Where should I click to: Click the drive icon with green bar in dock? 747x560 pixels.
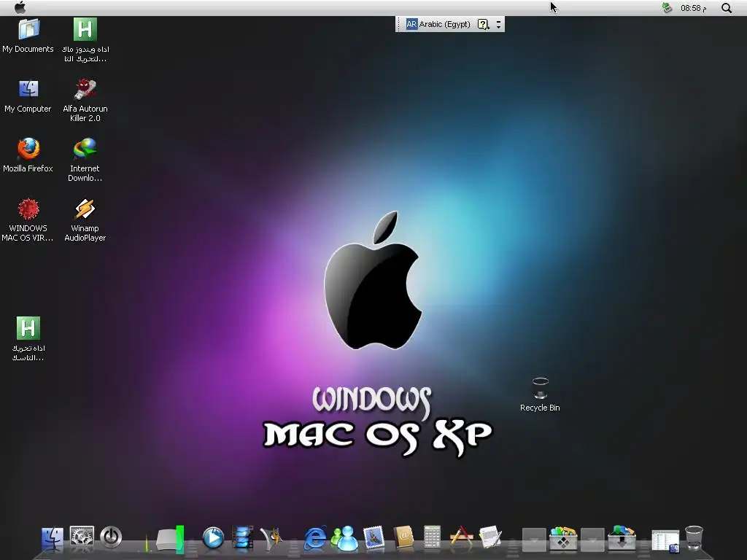(x=170, y=540)
